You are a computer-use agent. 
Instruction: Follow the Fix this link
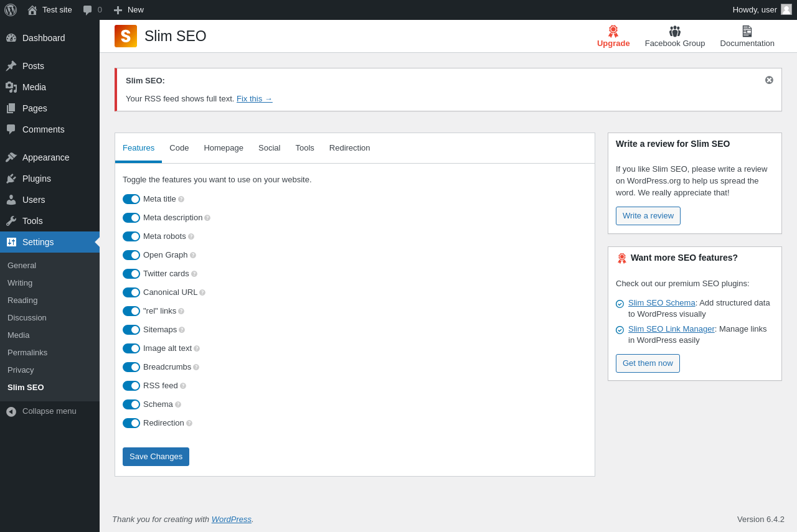click(254, 98)
